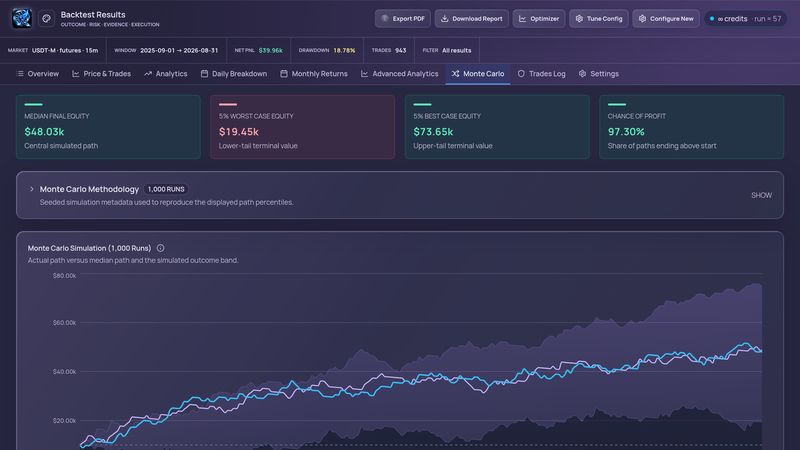Open the Price & Trades tab
The width and height of the screenshot is (800, 450).
(101, 74)
